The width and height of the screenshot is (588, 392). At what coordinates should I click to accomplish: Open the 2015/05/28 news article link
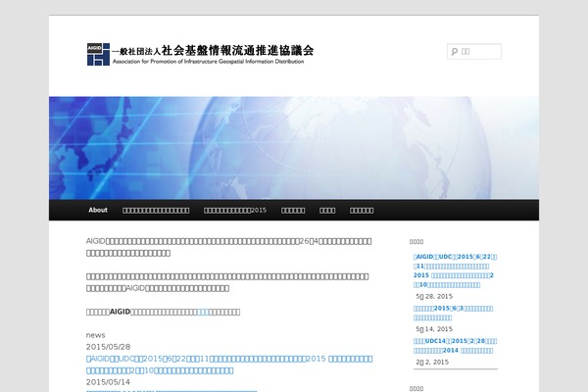(x=229, y=365)
